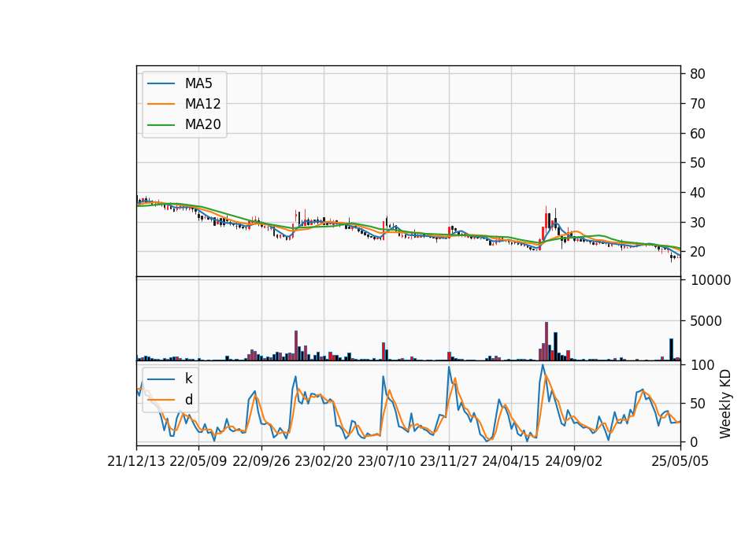The height and width of the screenshot is (543, 756).
Task: Click the price axis value 20
Action: pos(698,252)
